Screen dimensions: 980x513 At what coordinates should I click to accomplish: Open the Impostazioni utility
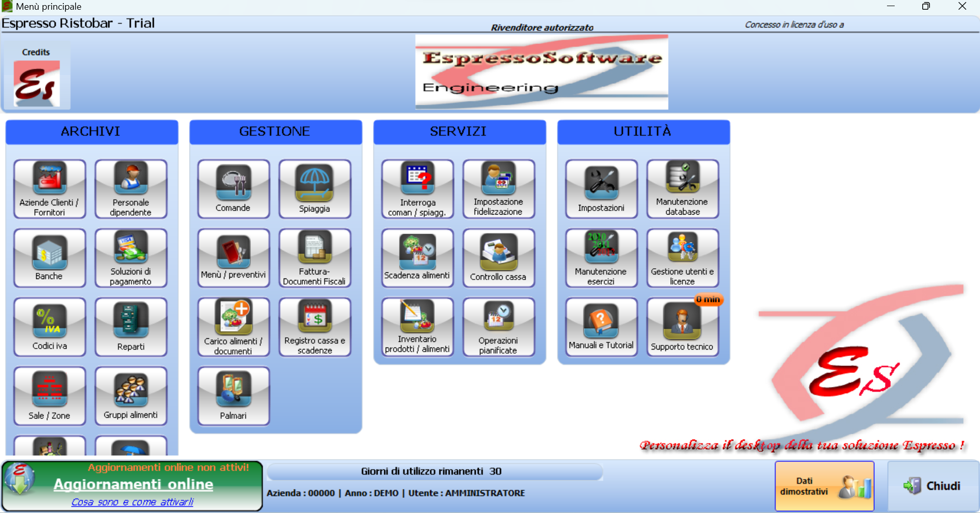pos(601,189)
